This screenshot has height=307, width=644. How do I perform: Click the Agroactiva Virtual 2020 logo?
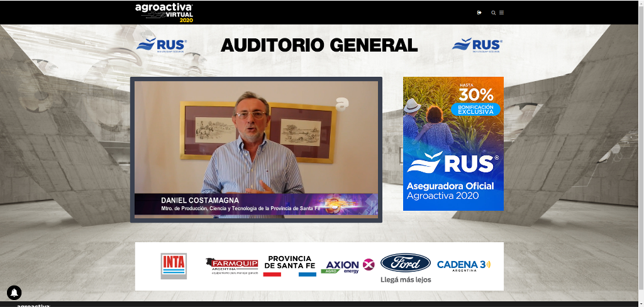[x=164, y=12]
